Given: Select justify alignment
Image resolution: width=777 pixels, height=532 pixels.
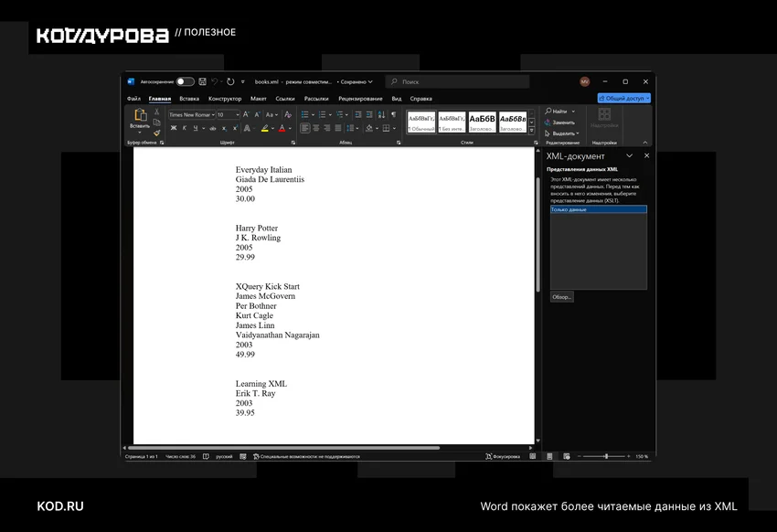Looking at the screenshot, I should (x=338, y=128).
